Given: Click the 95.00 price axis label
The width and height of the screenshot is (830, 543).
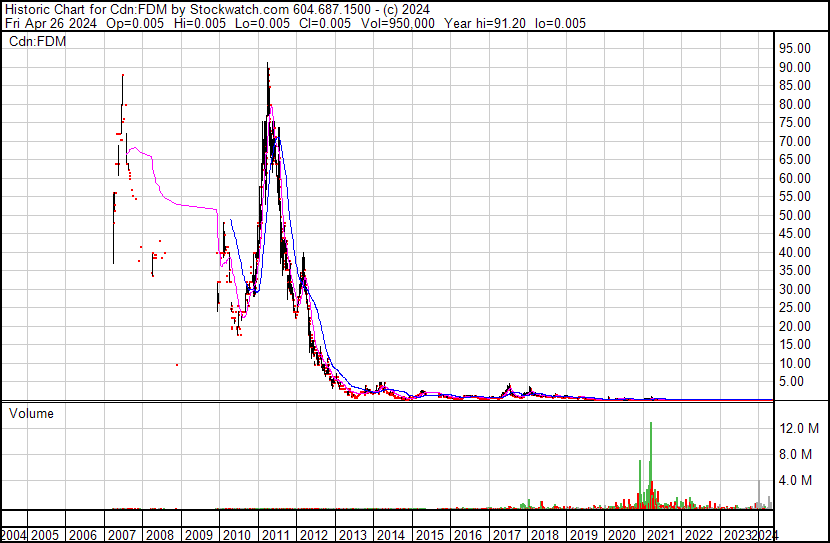Looking at the screenshot, I should point(796,48).
